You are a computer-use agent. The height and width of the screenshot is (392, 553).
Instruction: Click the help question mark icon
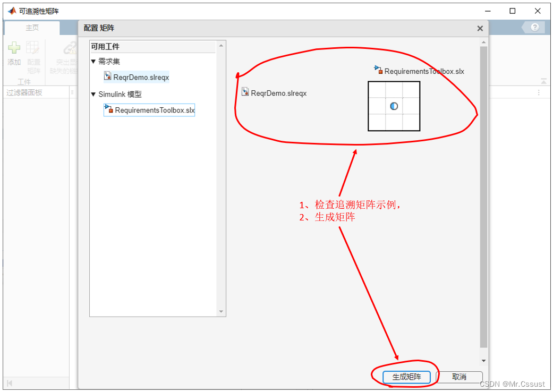pos(534,27)
